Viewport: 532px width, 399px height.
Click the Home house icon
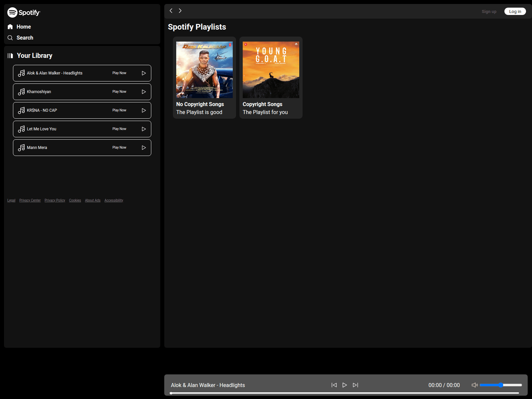coord(10,27)
